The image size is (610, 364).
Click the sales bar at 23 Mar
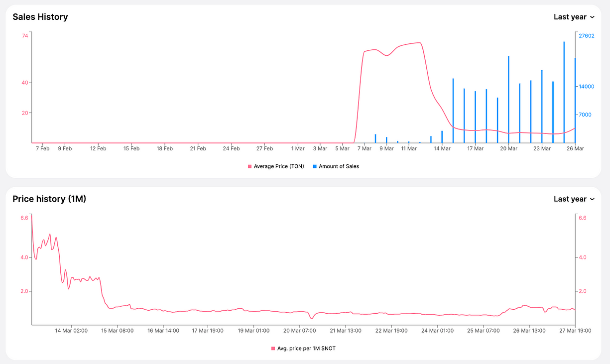pos(542,107)
